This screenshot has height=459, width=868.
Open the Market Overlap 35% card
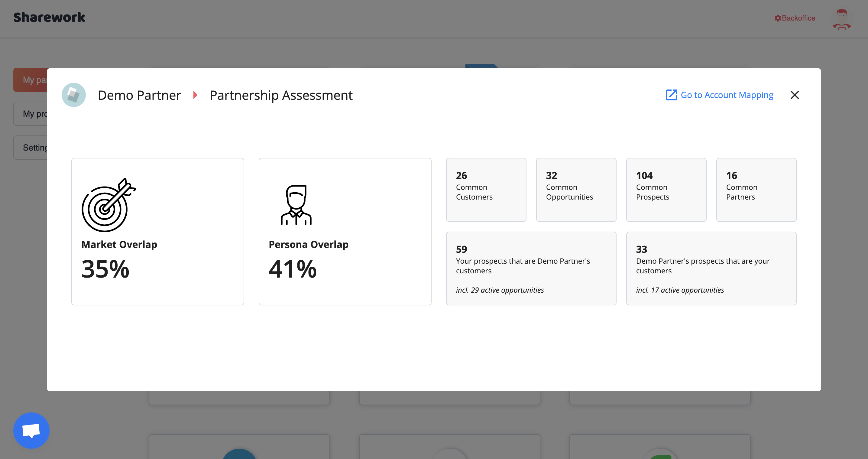pos(158,232)
